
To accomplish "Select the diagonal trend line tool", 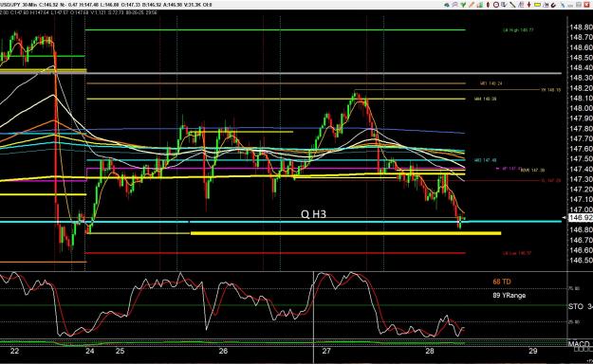I will click(512, 5).
